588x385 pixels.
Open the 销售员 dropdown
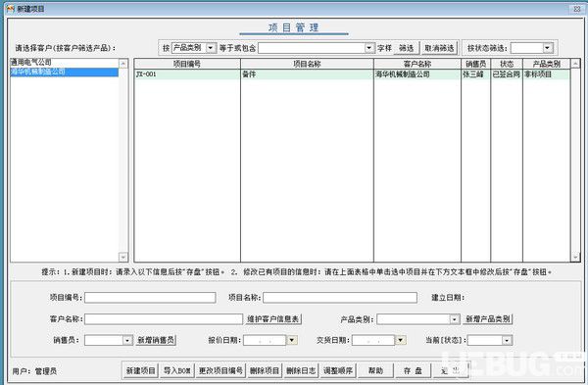click(x=127, y=340)
